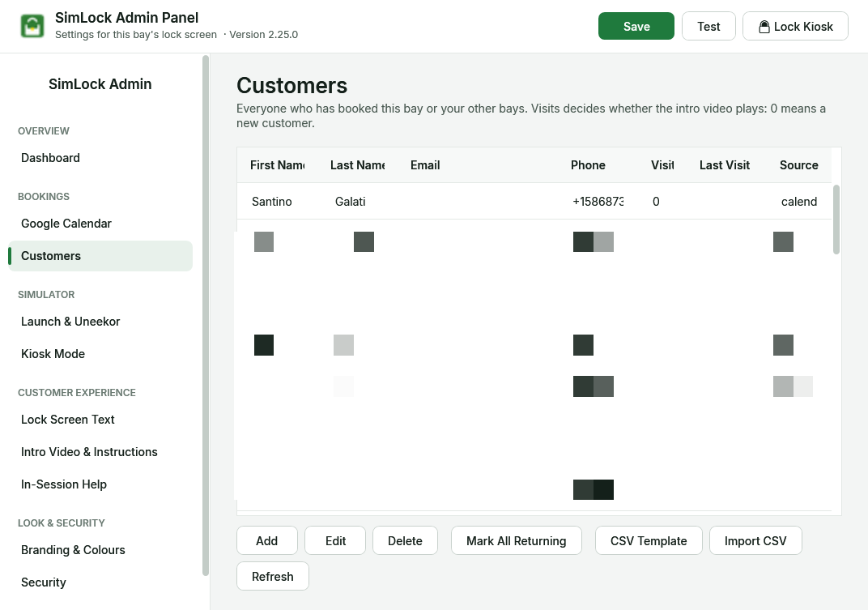The image size is (868, 610).
Task: Click the SimLock padlock logo icon
Action: [x=32, y=26]
